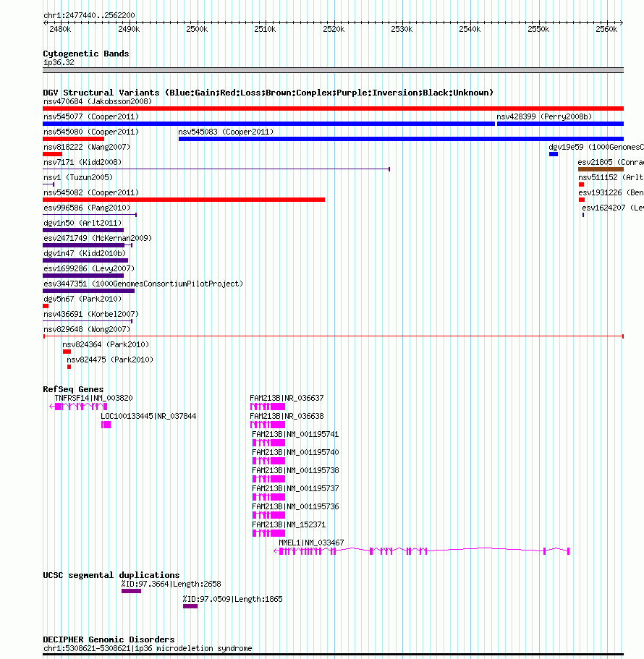Select the nsv545083 (Cooper2011) label
This screenshot has width=644, height=659.
(x=226, y=132)
